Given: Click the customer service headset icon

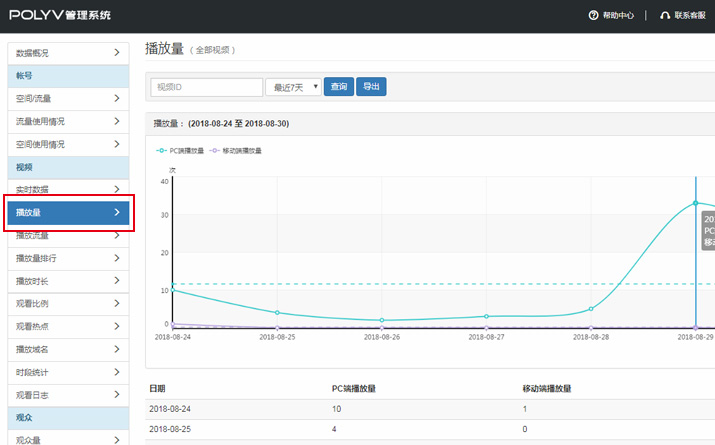Looking at the screenshot, I should (x=665, y=16).
